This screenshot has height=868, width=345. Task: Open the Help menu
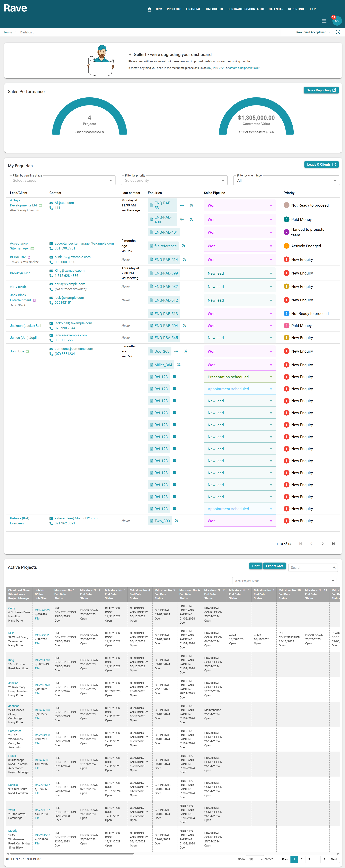(x=312, y=9)
